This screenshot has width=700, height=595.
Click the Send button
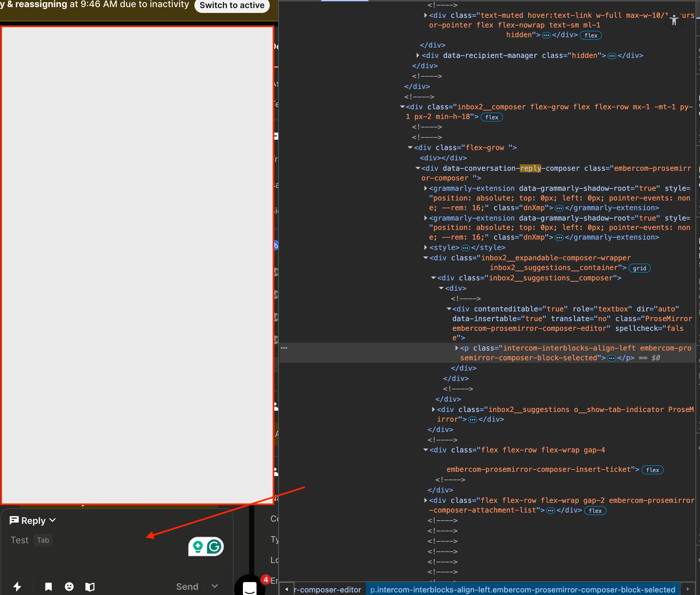(x=187, y=587)
